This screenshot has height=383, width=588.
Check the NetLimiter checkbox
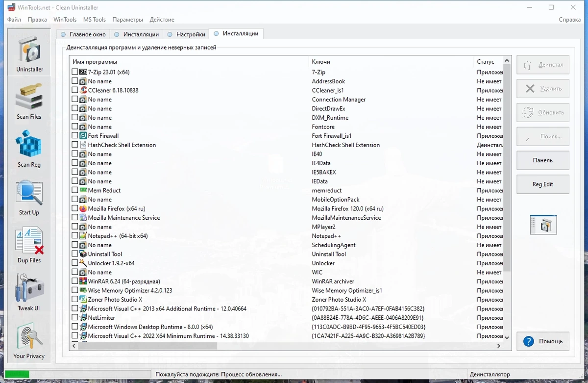point(75,318)
